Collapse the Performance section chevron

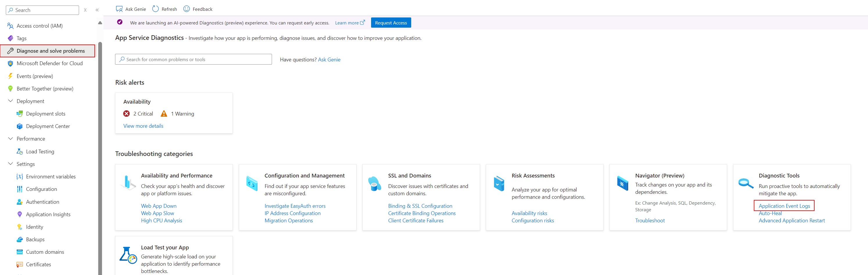(x=10, y=139)
